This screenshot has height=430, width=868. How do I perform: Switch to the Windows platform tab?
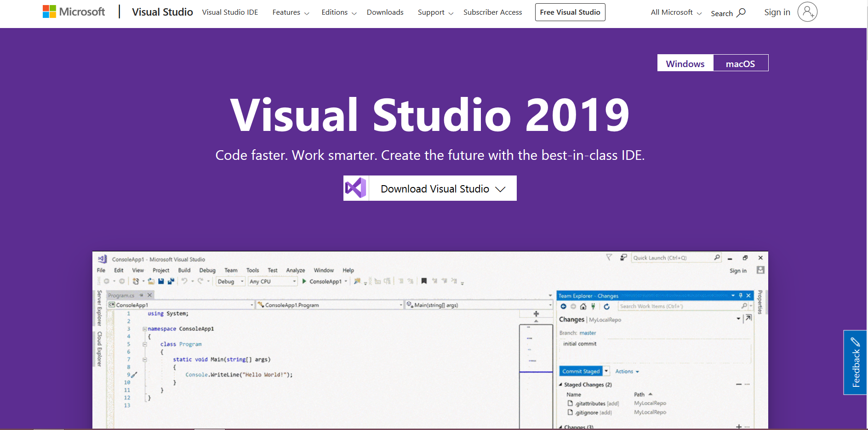click(685, 63)
